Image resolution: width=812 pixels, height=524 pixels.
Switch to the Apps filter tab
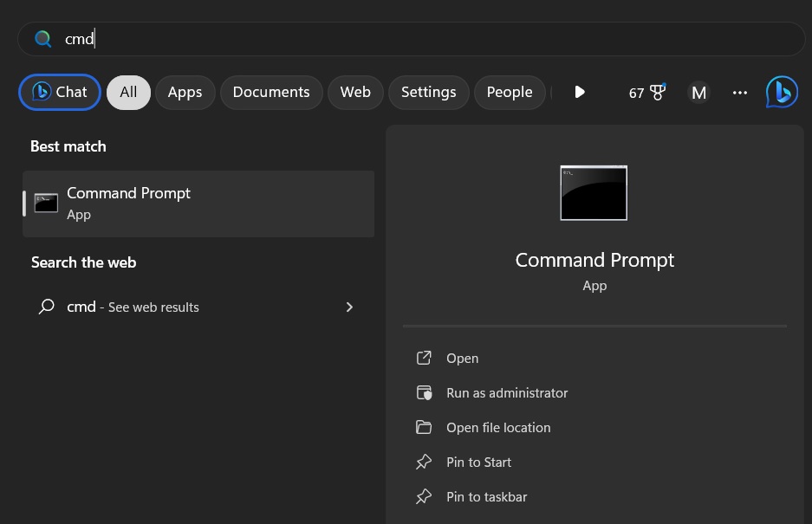pyautogui.click(x=185, y=92)
